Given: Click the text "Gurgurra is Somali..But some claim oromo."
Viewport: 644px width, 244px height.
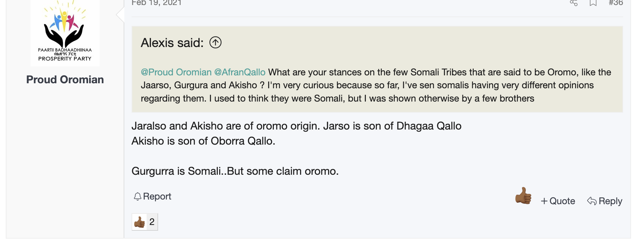Looking at the screenshot, I should pos(235,171).
